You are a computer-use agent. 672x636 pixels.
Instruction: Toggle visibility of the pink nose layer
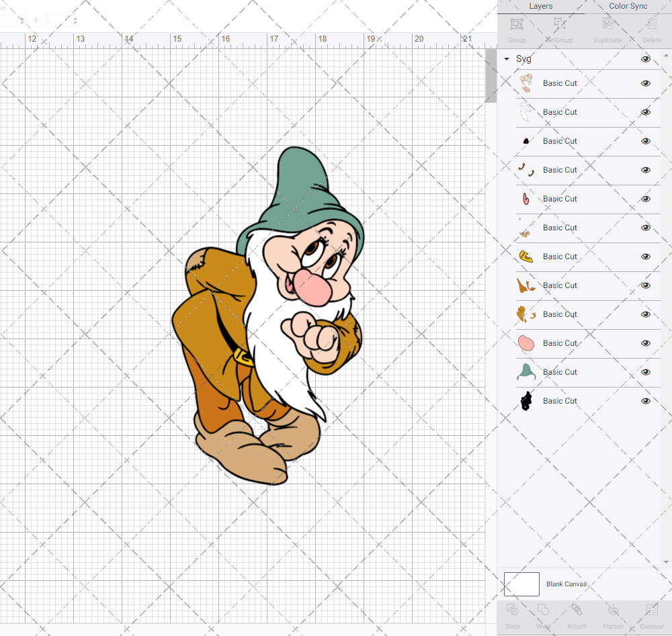point(645,343)
